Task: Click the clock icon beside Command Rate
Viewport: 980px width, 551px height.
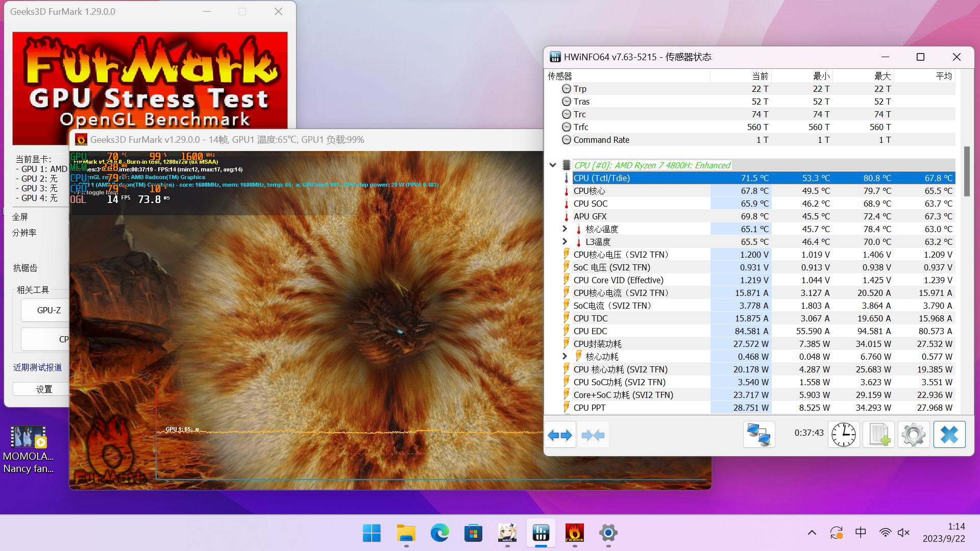Action: click(x=566, y=140)
